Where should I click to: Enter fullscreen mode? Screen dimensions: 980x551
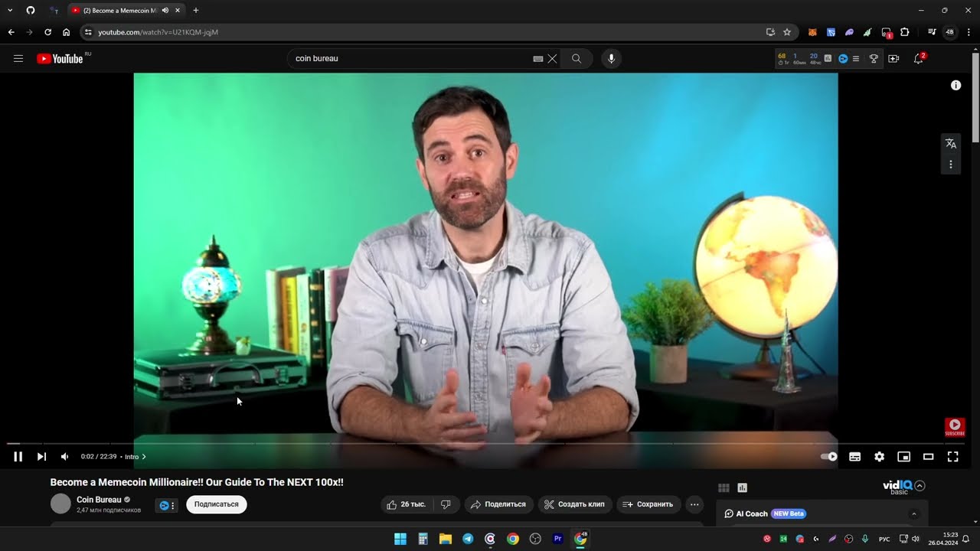(x=952, y=457)
